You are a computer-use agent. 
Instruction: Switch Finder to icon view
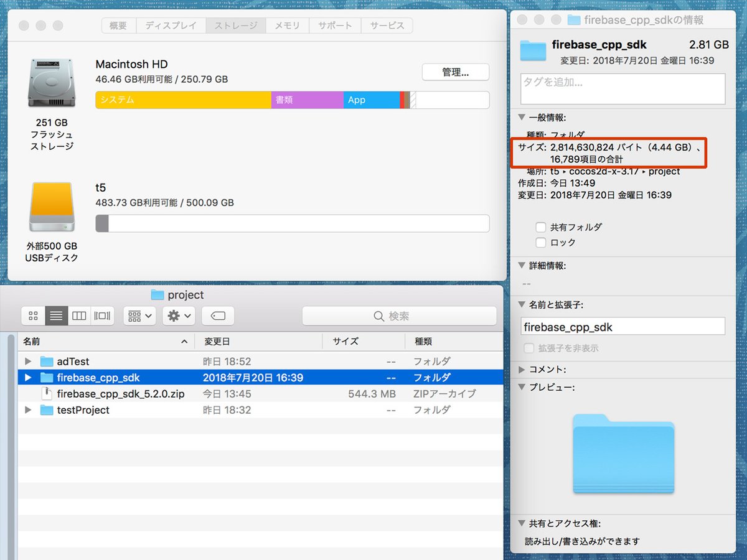(34, 316)
